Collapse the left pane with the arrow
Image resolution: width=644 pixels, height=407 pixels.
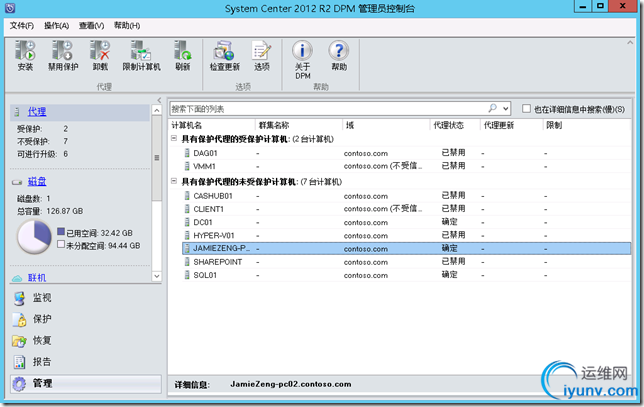point(159,100)
